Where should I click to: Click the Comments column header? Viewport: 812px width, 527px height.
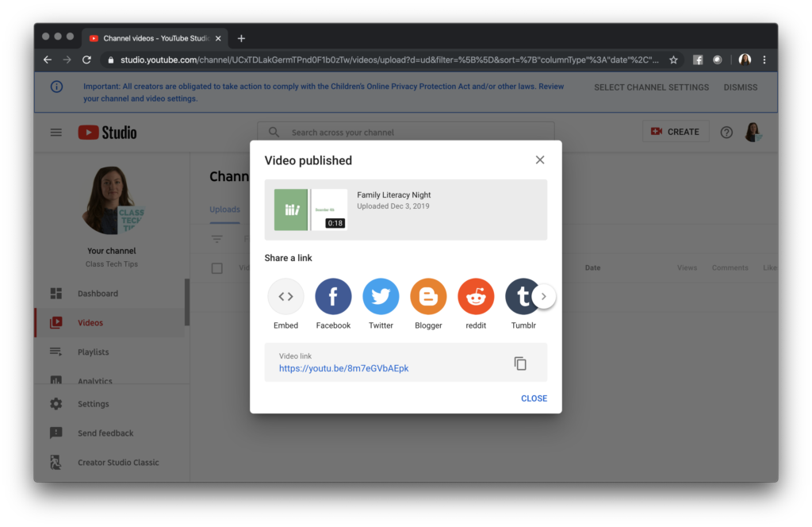[730, 267]
